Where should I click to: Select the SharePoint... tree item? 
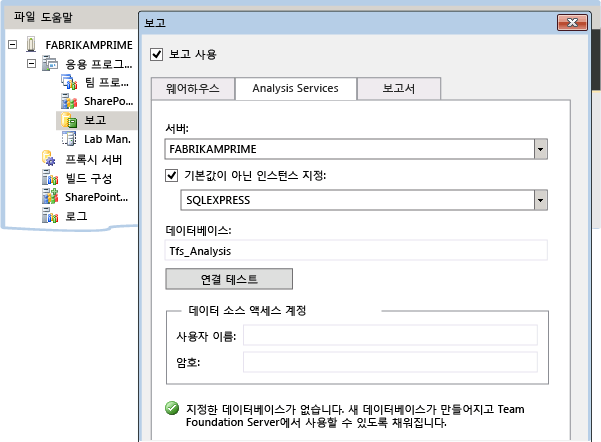[97, 197]
